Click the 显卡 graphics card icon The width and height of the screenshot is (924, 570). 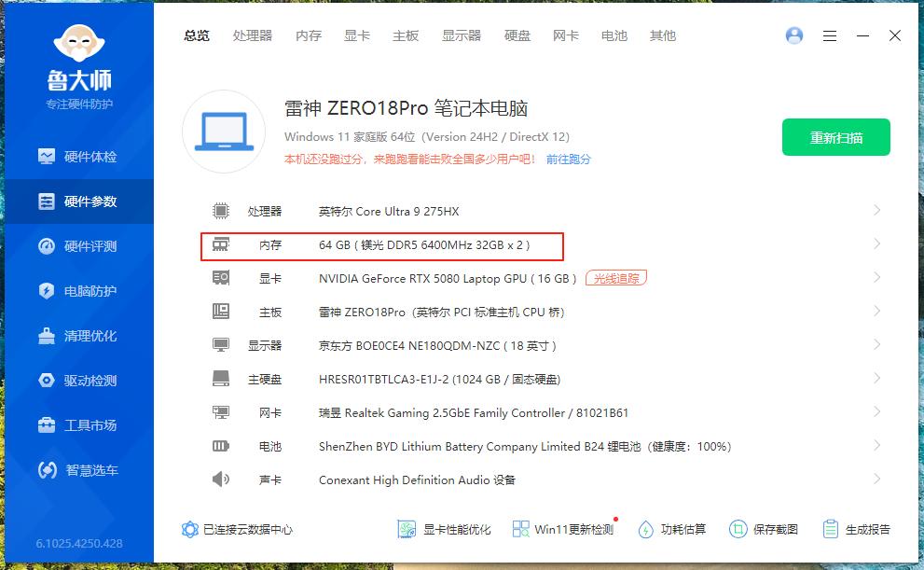[x=221, y=278]
